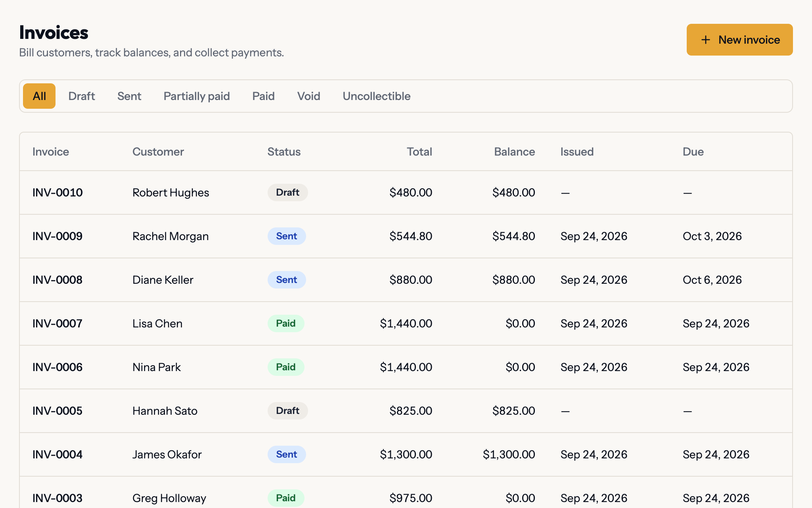Click customer Nina Park
Image resolution: width=812 pixels, height=508 pixels.
pyautogui.click(x=157, y=367)
